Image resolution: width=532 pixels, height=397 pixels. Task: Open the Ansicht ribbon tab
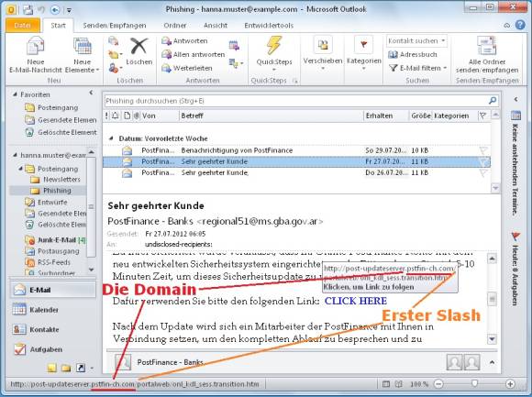216,26
